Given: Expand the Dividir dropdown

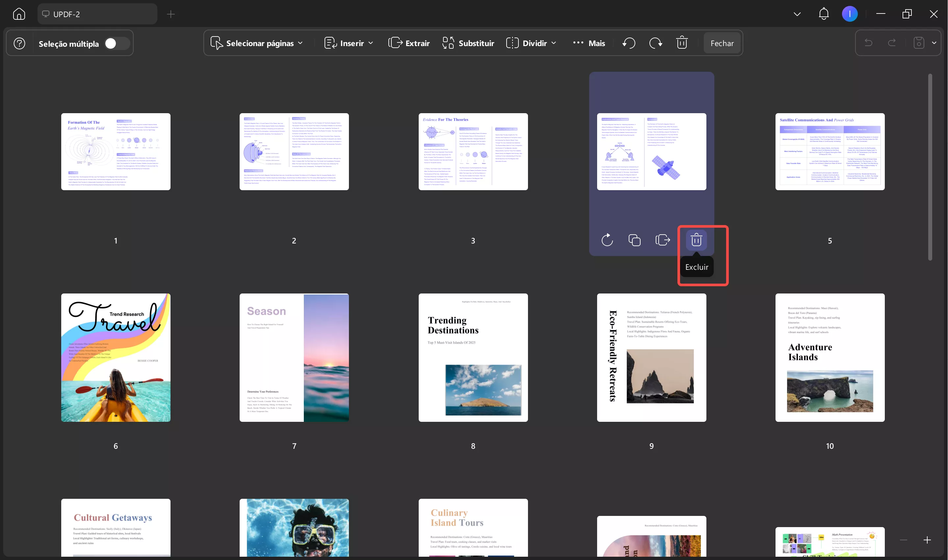Looking at the screenshot, I should pyautogui.click(x=531, y=43).
